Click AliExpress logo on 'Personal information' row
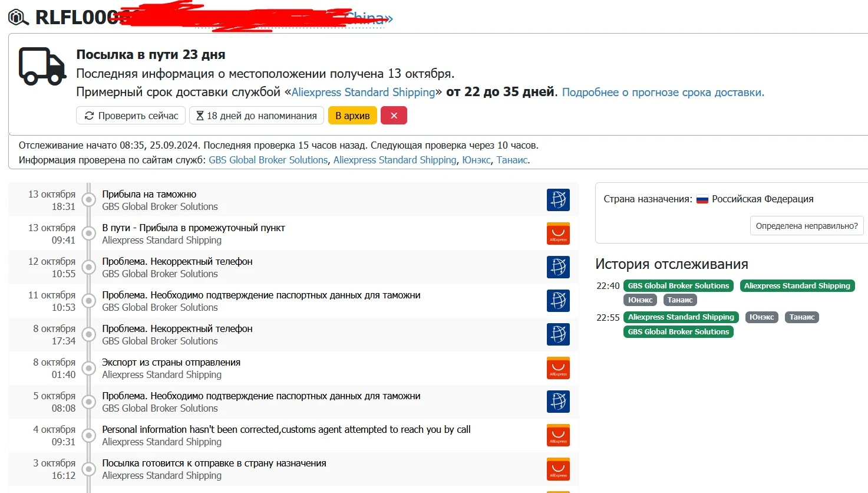 point(558,435)
